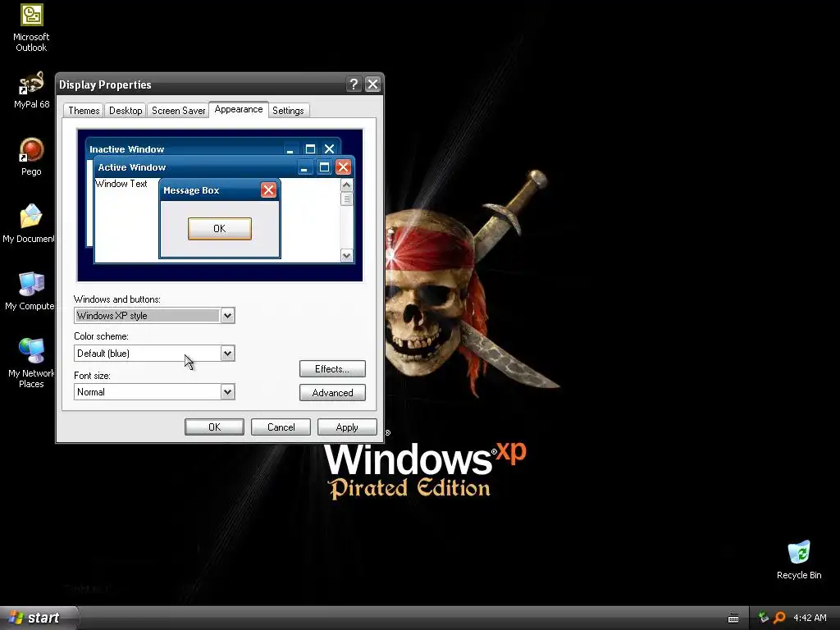
Task: Open the Start menu
Action: (39, 618)
